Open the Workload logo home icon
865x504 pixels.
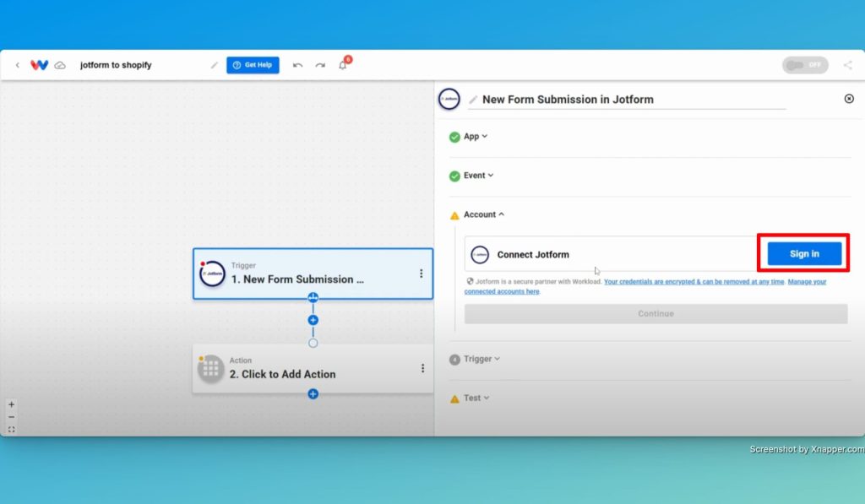[39, 65]
